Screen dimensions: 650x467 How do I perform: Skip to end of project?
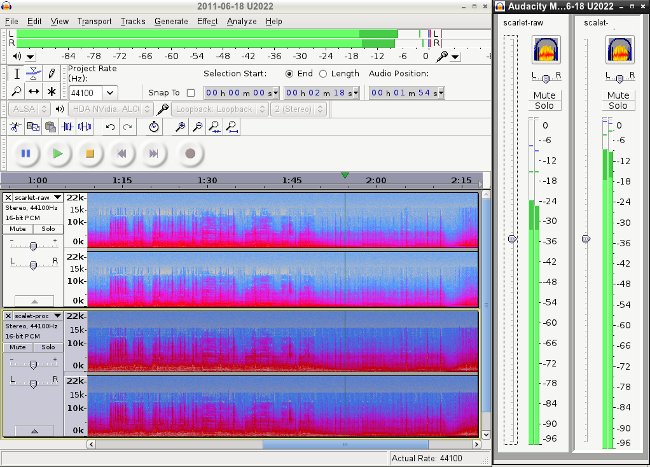tap(153, 154)
